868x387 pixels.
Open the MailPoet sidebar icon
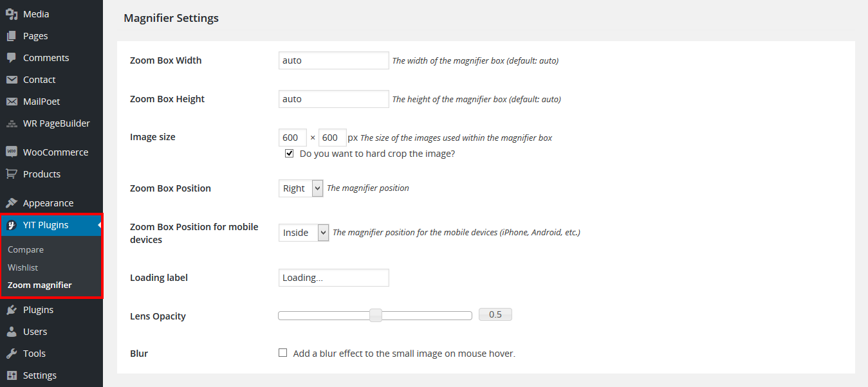coord(13,101)
